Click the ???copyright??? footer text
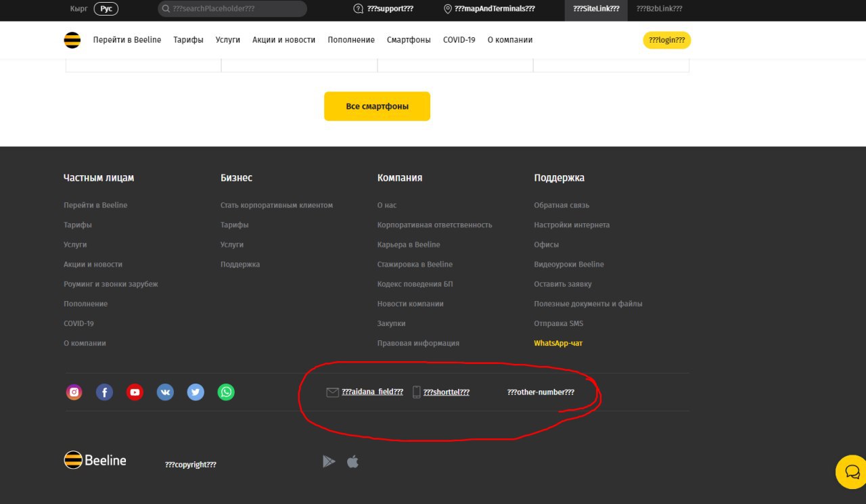This screenshot has height=504, width=866. [x=191, y=465]
